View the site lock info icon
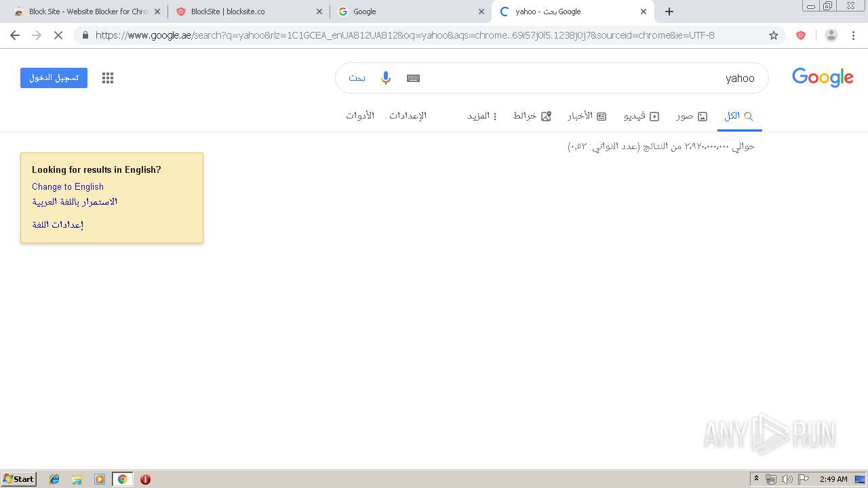The height and width of the screenshot is (488, 868). [85, 35]
